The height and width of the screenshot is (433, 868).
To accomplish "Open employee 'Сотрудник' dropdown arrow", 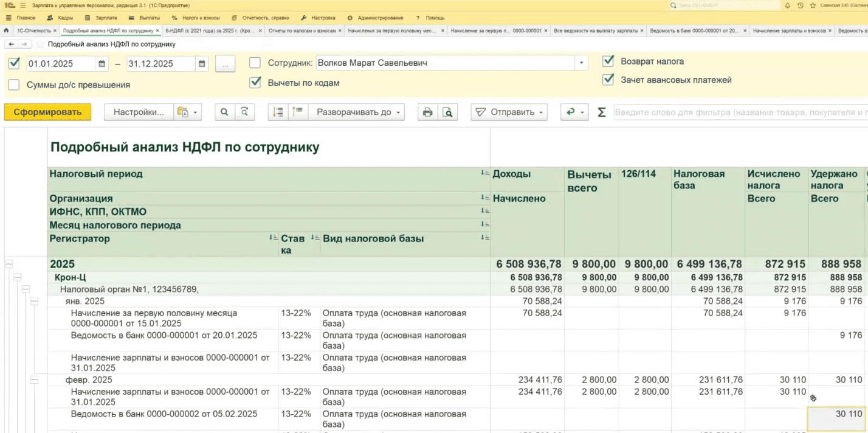I will [x=582, y=63].
